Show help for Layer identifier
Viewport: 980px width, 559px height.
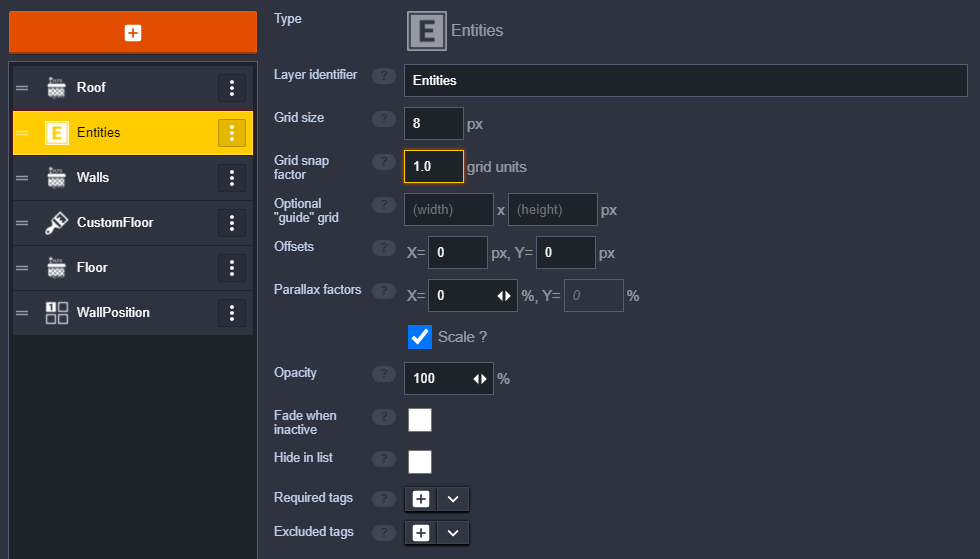coord(384,76)
